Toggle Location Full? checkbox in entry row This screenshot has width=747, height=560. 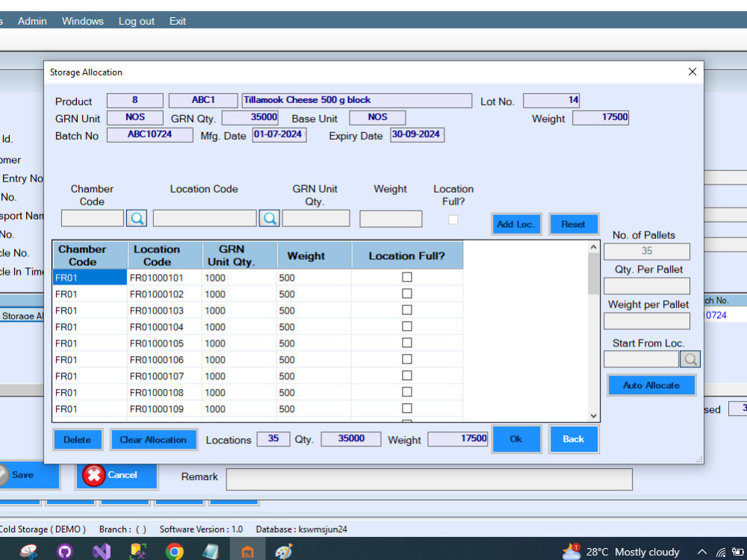click(453, 220)
